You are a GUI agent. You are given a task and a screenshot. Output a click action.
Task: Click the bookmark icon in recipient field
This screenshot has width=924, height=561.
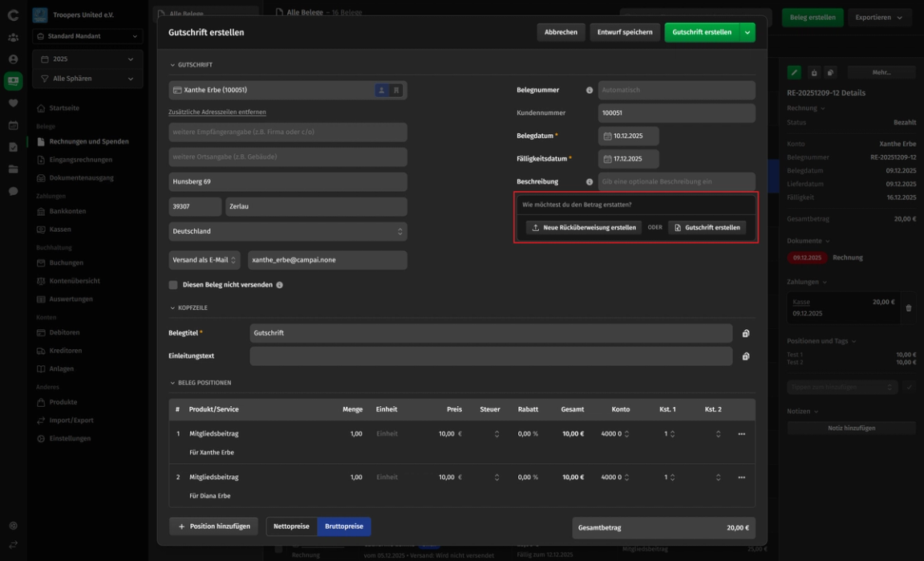(x=396, y=91)
